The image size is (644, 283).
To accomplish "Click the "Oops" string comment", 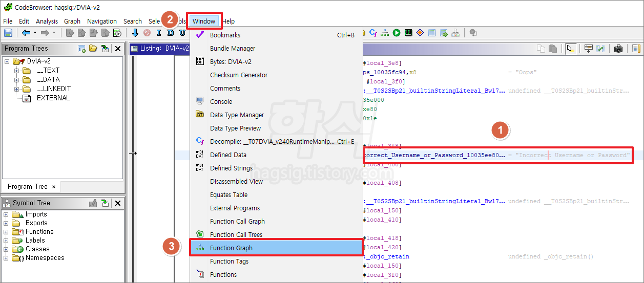I will [527, 72].
